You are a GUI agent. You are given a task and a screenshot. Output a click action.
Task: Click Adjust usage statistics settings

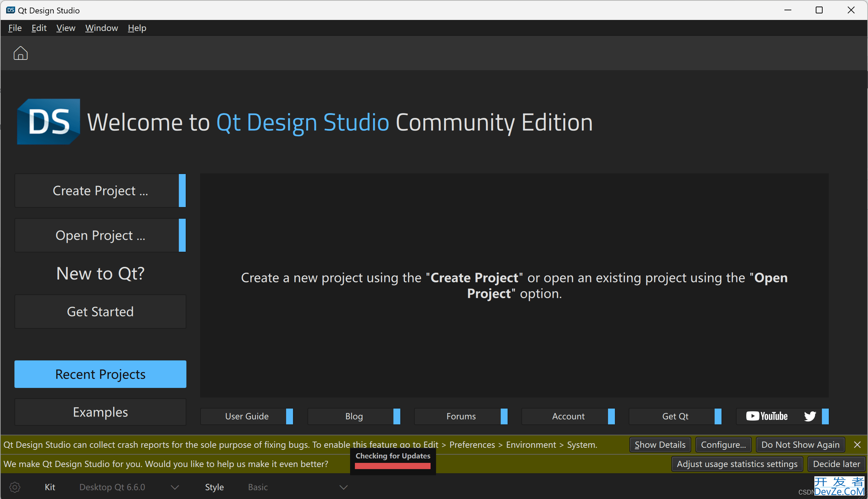click(x=737, y=464)
